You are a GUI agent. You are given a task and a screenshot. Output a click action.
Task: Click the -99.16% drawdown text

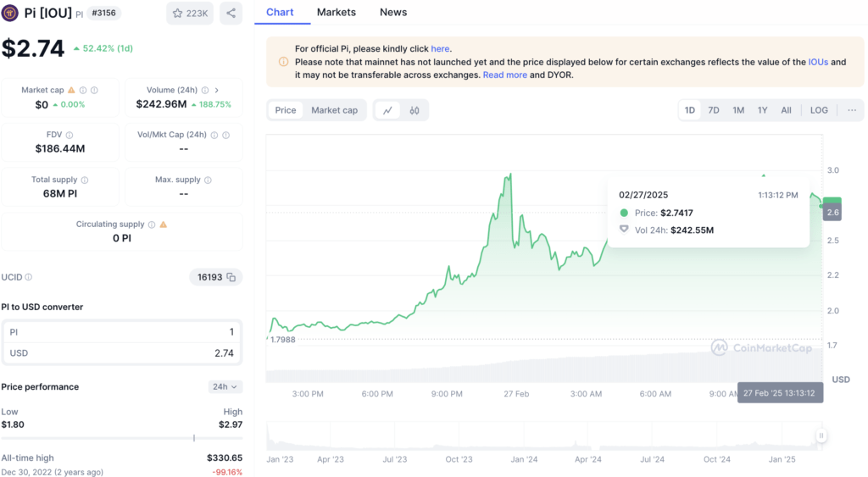pos(227,472)
